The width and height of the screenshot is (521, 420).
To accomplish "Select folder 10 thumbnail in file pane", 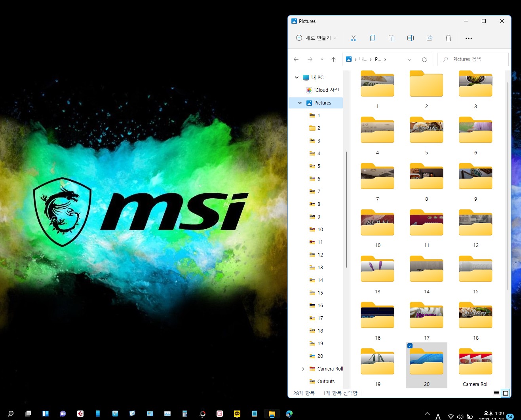I will pyautogui.click(x=377, y=223).
